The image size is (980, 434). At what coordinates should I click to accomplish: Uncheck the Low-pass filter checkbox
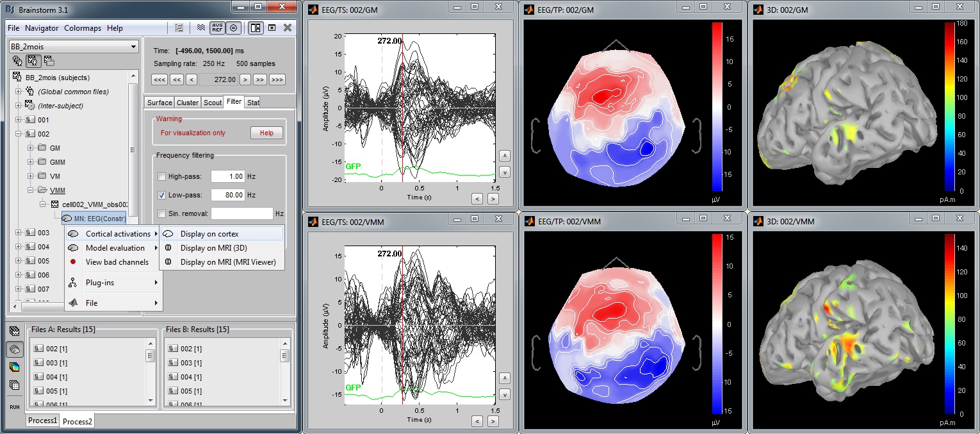click(x=161, y=195)
